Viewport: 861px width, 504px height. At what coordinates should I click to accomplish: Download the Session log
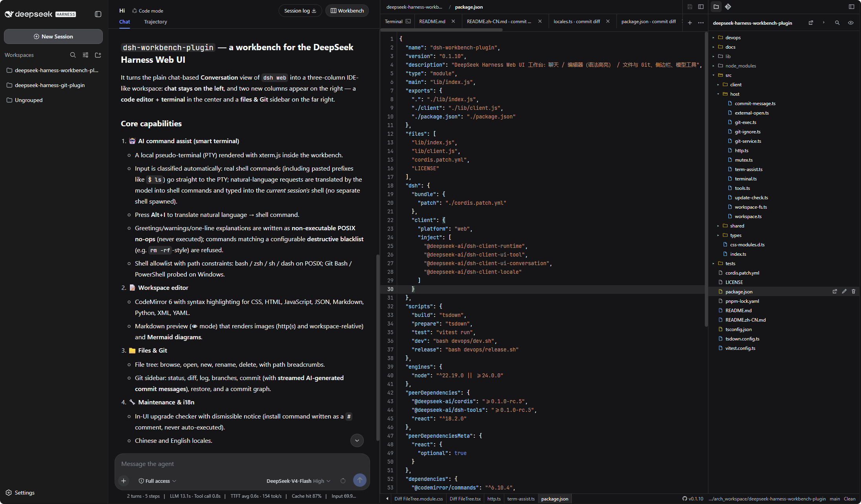point(300,11)
